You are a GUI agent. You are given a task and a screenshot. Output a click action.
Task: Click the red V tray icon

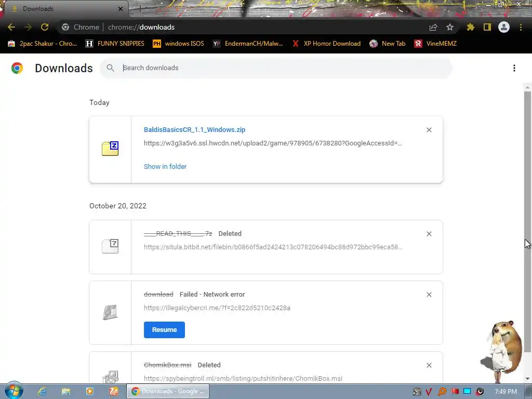pos(429,392)
